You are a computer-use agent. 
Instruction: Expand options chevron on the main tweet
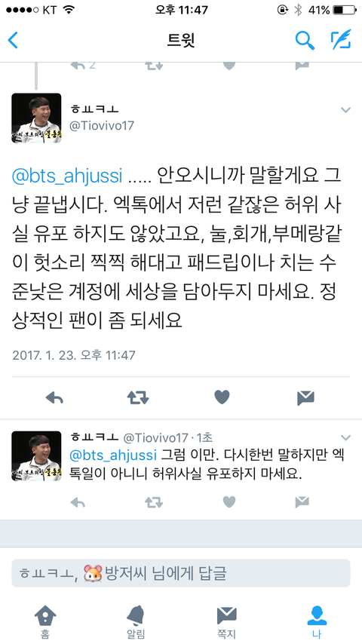tap(346, 109)
